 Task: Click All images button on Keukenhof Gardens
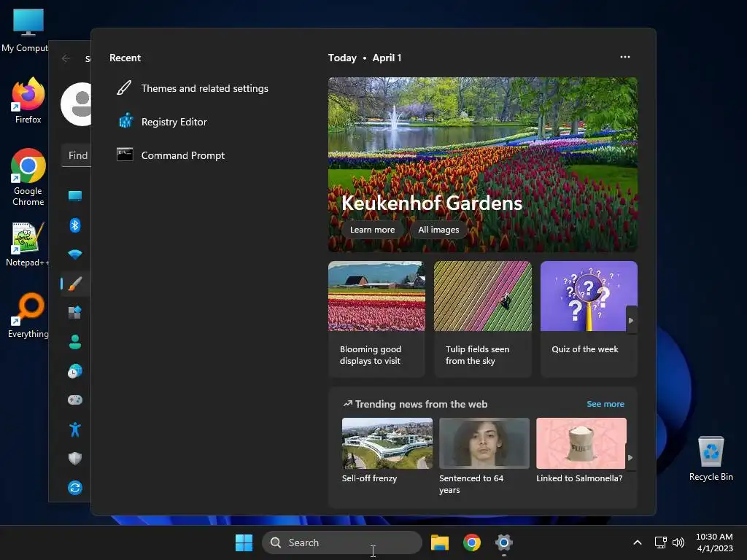438,230
